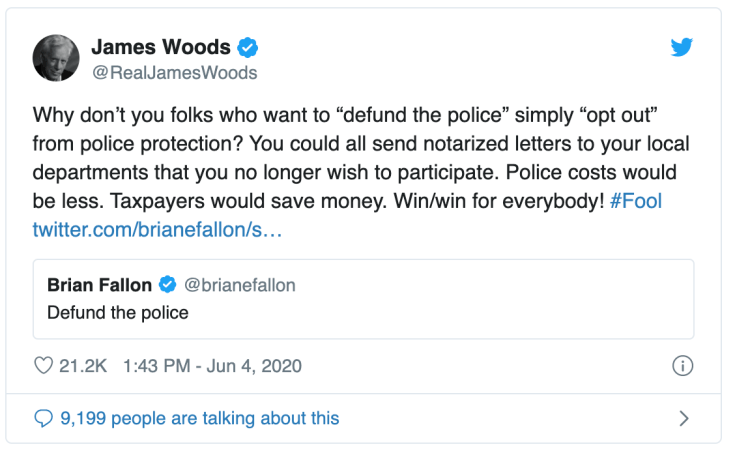Screen dimensions: 735x451
Task: Open the 1:43 PM - Jun 4, 2020 timestamp
Action: pyautogui.click(x=212, y=366)
